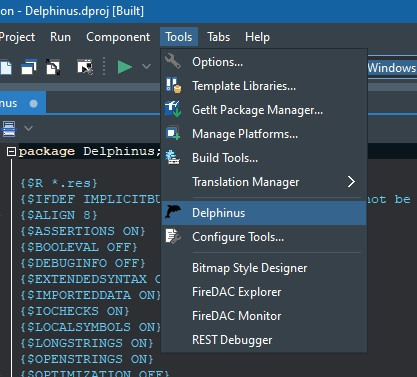Launch REST Debugger
Viewport: 417px width, 377px height.
(264, 340)
